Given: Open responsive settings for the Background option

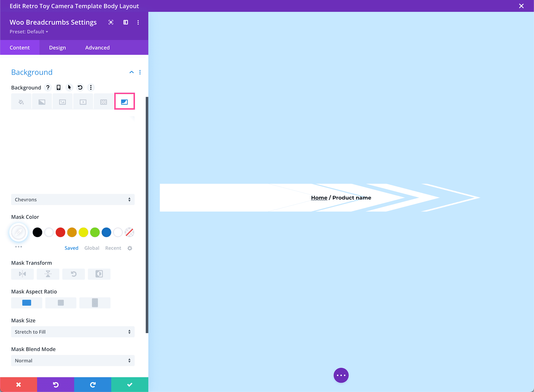Looking at the screenshot, I should tap(58, 87).
